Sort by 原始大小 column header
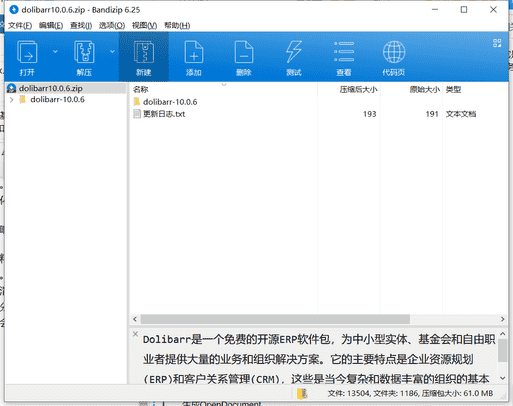Viewport: 513px width, 406px height. [x=425, y=89]
